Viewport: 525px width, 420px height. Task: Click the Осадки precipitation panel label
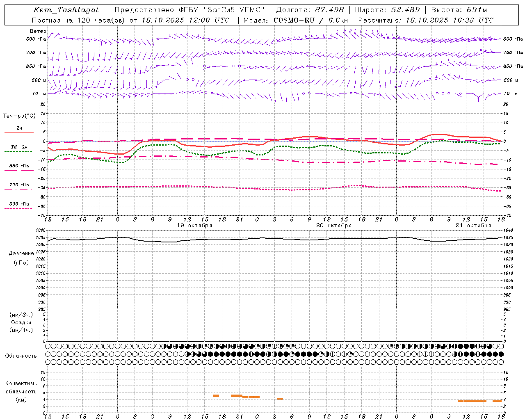point(21,322)
